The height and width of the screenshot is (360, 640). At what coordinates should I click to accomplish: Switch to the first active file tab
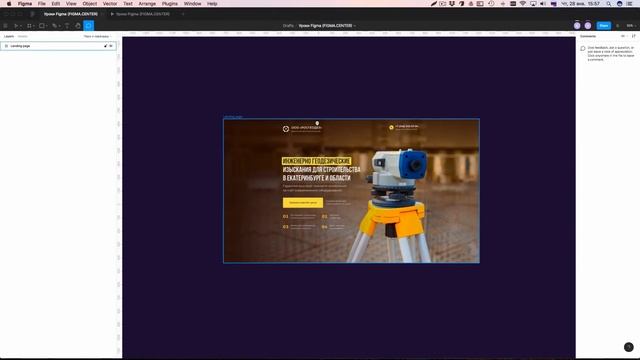pyautogui.click(x=71, y=14)
